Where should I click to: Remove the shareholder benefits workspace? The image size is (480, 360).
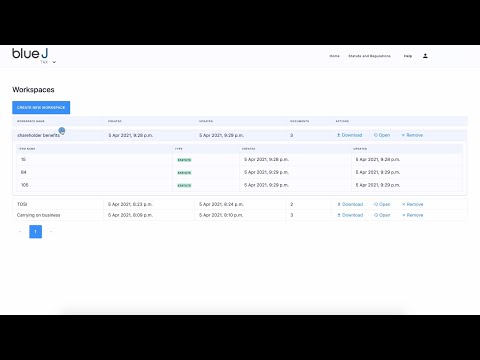(412, 135)
